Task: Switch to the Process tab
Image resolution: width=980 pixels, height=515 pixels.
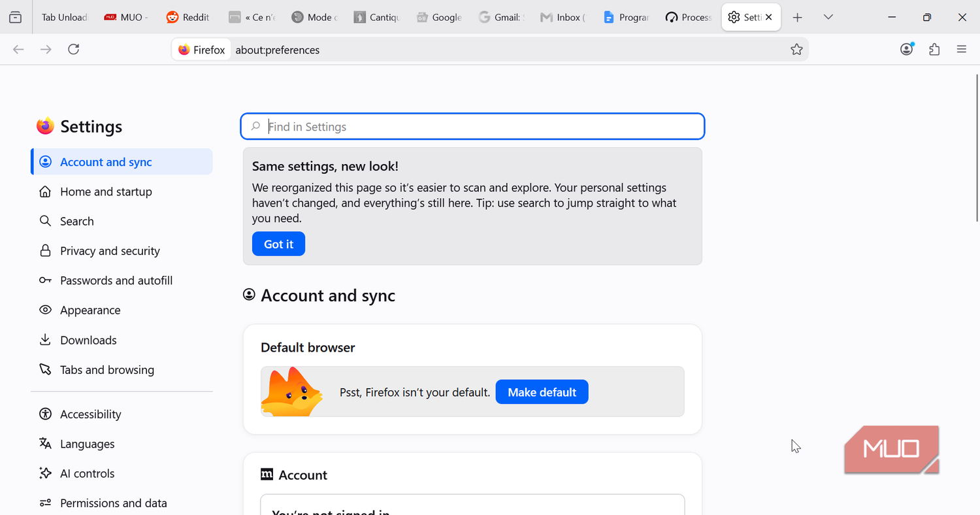Action: (x=689, y=18)
